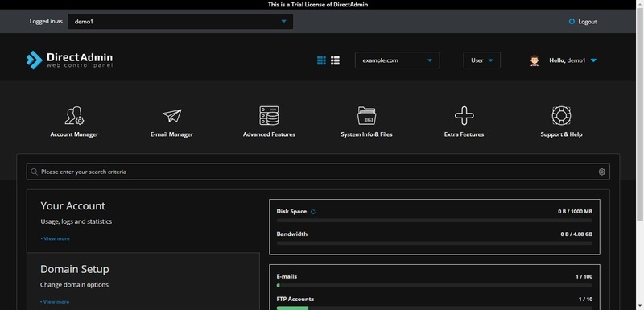The height and width of the screenshot is (310, 644).
Task: Refresh Disk Space usage icon
Action: click(x=313, y=212)
